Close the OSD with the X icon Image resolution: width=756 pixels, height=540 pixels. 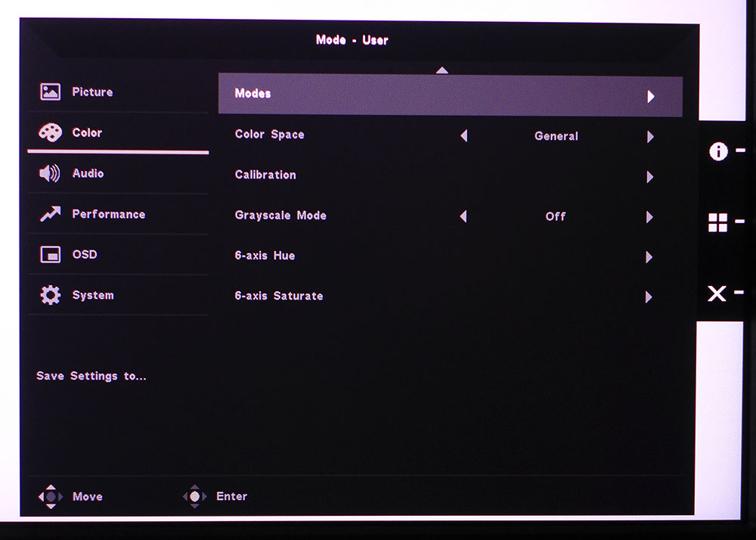click(x=717, y=293)
